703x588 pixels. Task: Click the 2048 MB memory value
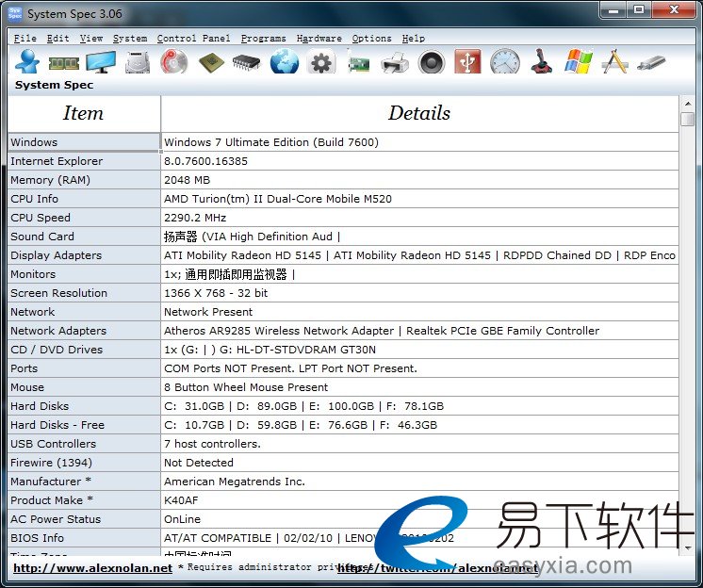pyautogui.click(x=187, y=180)
